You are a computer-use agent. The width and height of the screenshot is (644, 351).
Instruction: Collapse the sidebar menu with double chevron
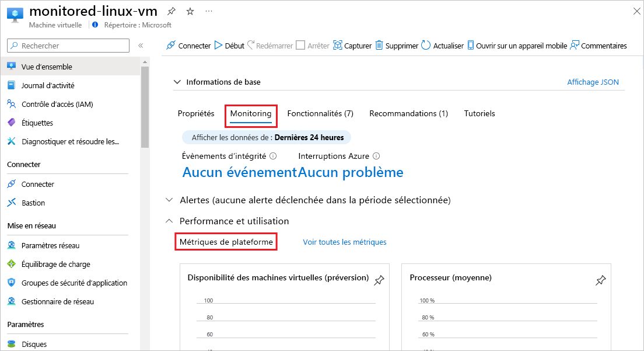click(141, 46)
